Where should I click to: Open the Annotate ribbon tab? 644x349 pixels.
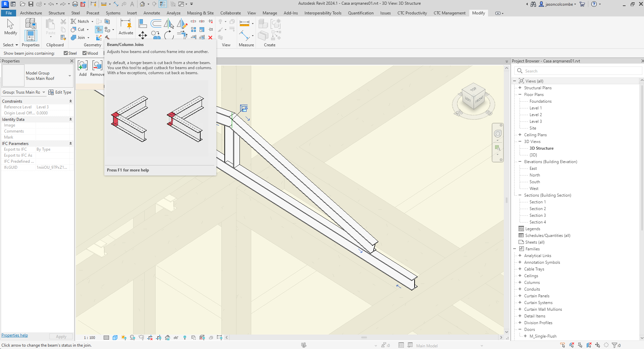tap(152, 13)
